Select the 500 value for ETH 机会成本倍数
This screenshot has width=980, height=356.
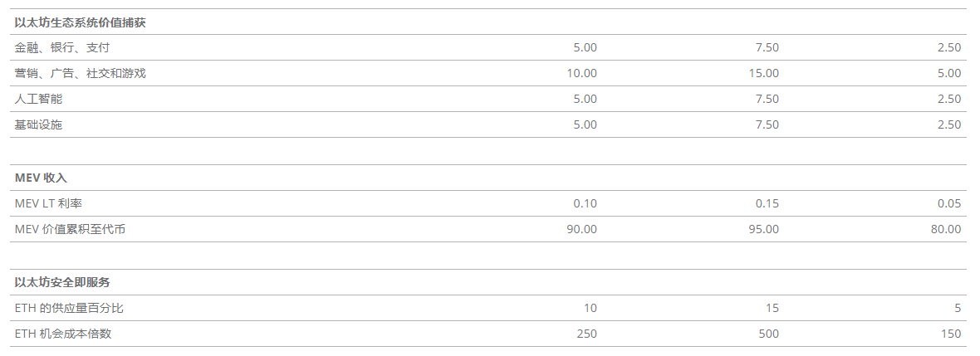tap(769, 334)
